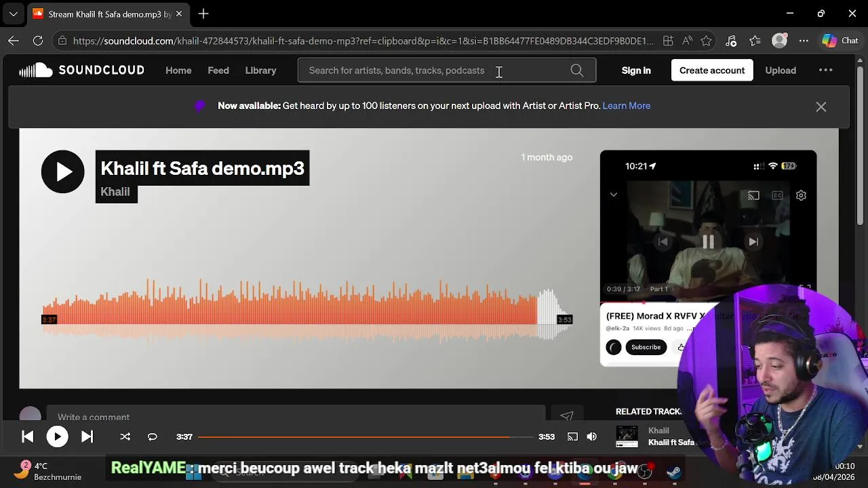Click the SoundCloud logo
The image size is (868, 488).
81,70
